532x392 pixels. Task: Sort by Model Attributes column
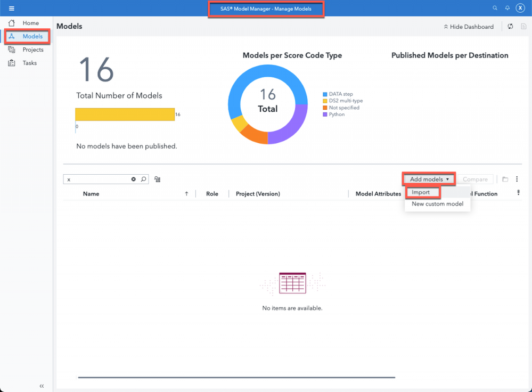coord(378,194)
